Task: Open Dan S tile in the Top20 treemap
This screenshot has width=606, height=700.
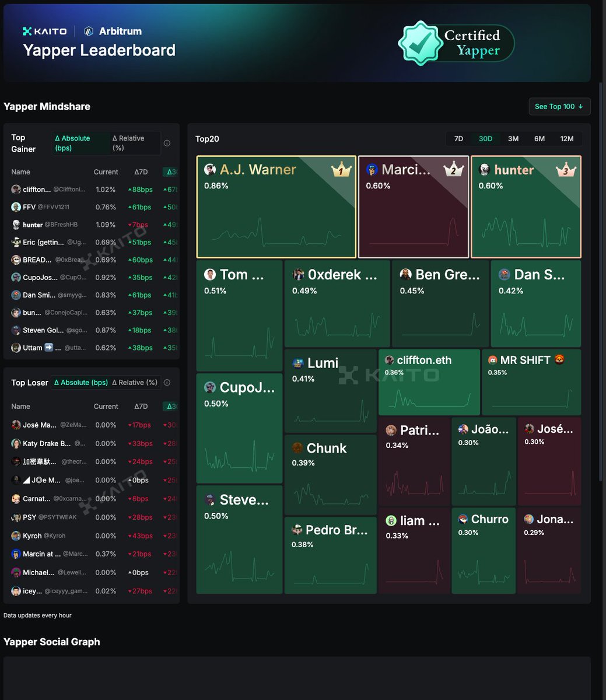Action: click(536, 304)
